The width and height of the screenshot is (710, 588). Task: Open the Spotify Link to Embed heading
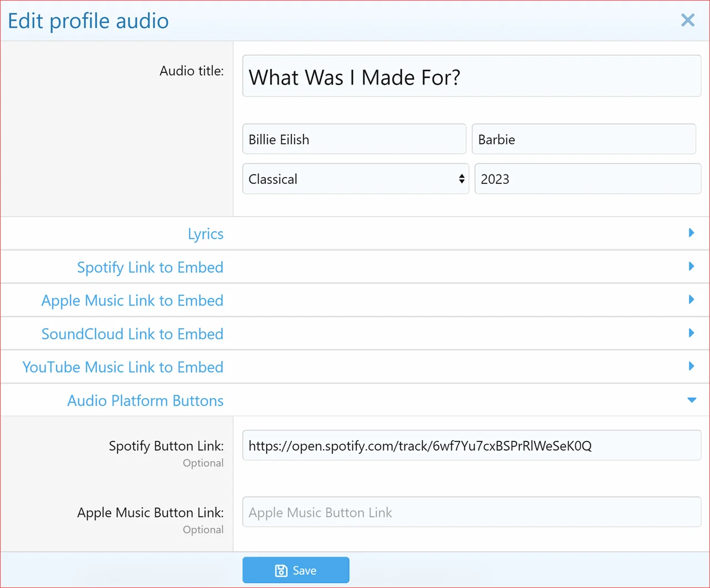(150, 267)
